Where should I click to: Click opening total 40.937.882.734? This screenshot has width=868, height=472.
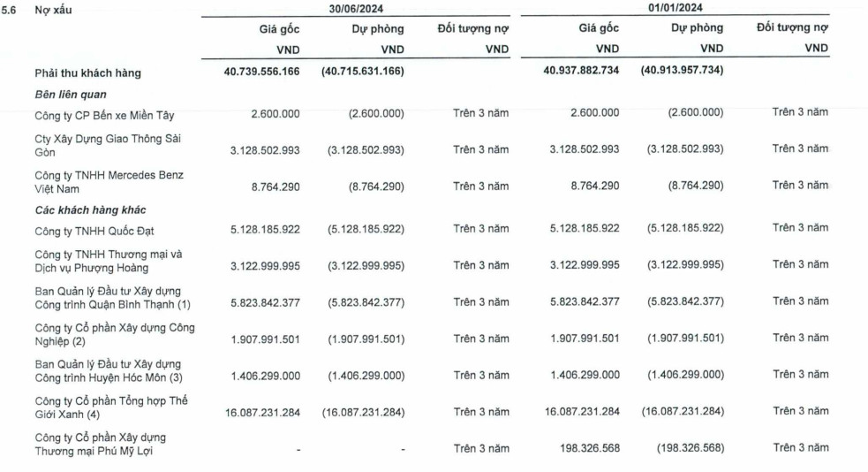click(x=581, y=71)
